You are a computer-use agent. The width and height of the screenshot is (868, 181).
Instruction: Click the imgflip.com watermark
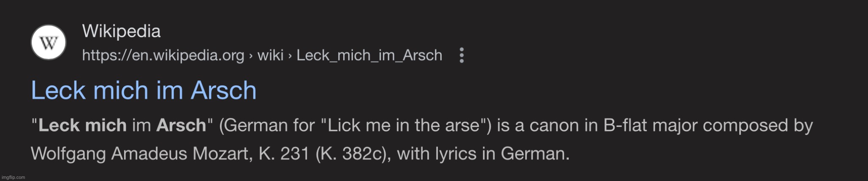point(14,177)
